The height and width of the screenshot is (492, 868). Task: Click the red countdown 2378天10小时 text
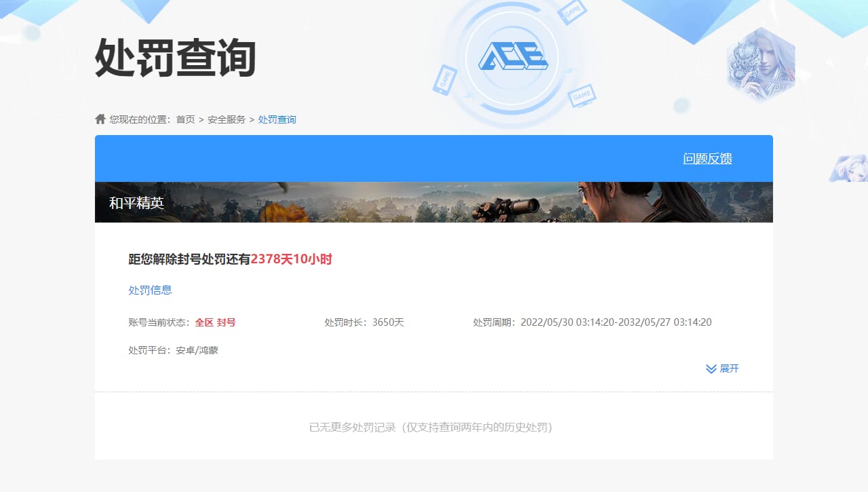tap(292, 259)
